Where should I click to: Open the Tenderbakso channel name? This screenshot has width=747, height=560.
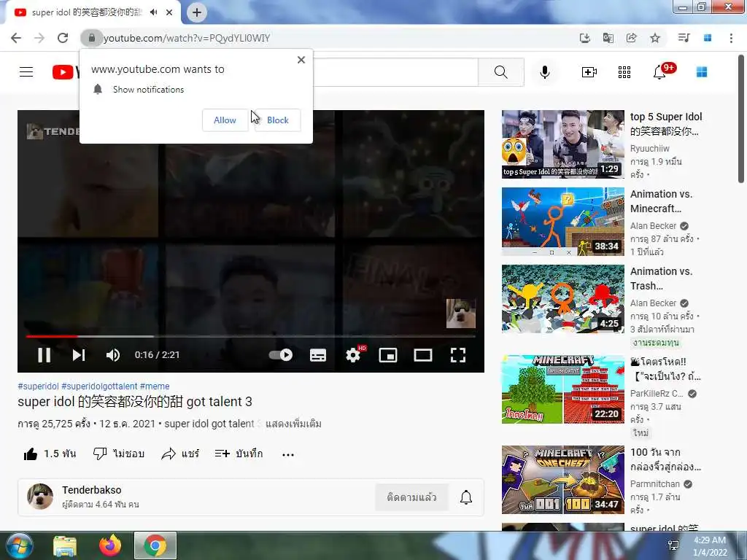[x=91, y=490]
